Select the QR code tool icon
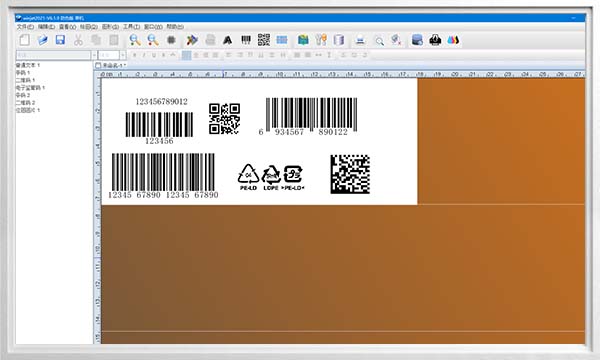This screenshot has width=600, height=360. pos(264,40)
